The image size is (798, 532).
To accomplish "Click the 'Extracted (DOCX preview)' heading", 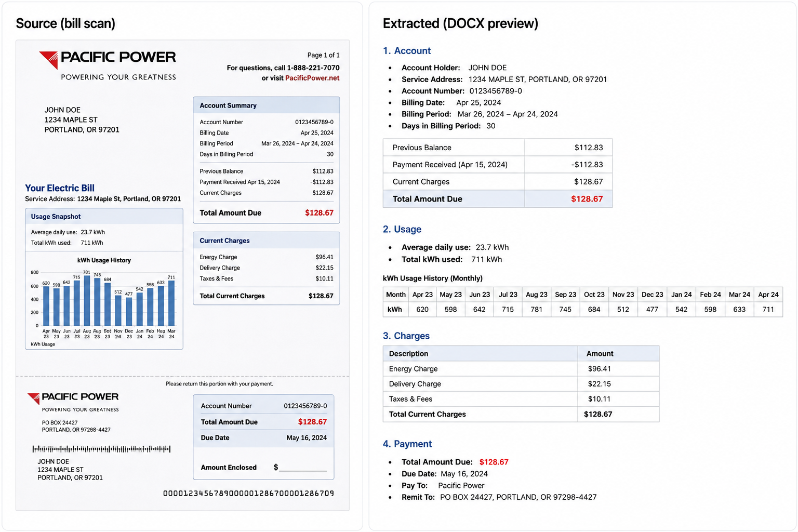I will tap(460, 23).
